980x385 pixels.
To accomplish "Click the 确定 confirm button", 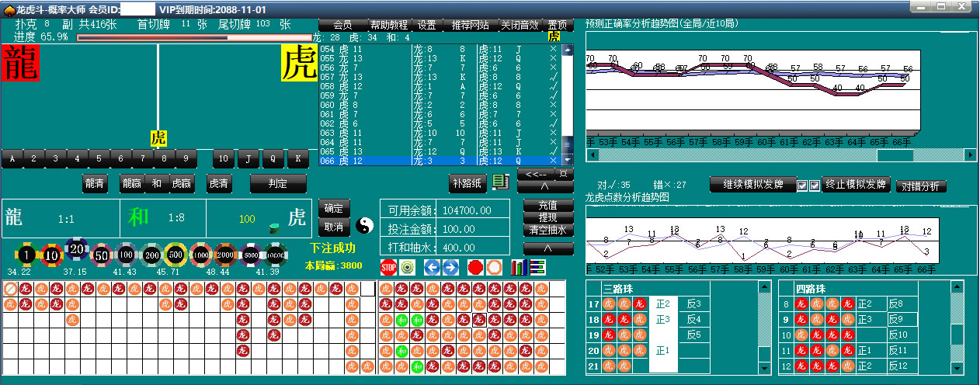I will click(x=334, y=208).
